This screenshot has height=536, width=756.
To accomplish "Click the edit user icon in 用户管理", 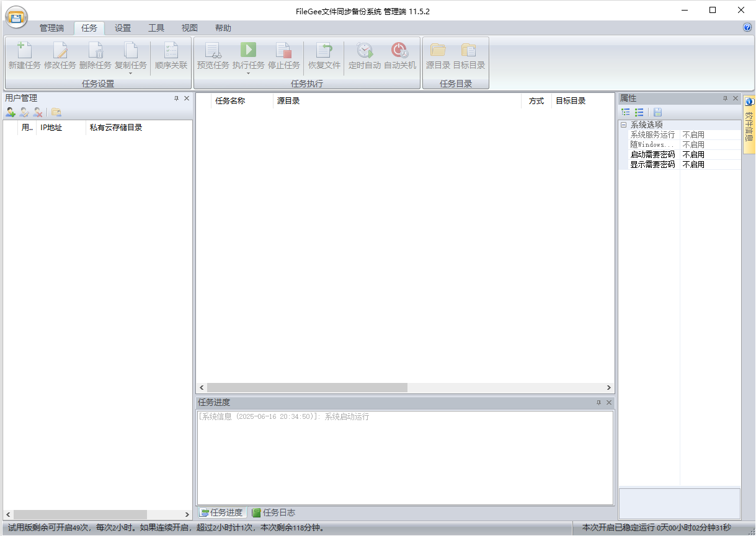I will (x=24, y=112).
